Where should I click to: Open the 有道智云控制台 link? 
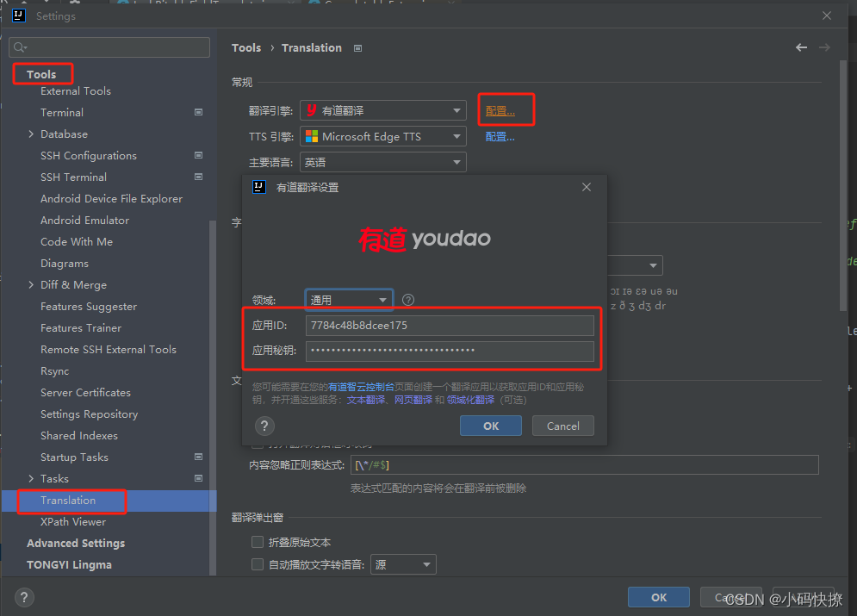(361, 387)
